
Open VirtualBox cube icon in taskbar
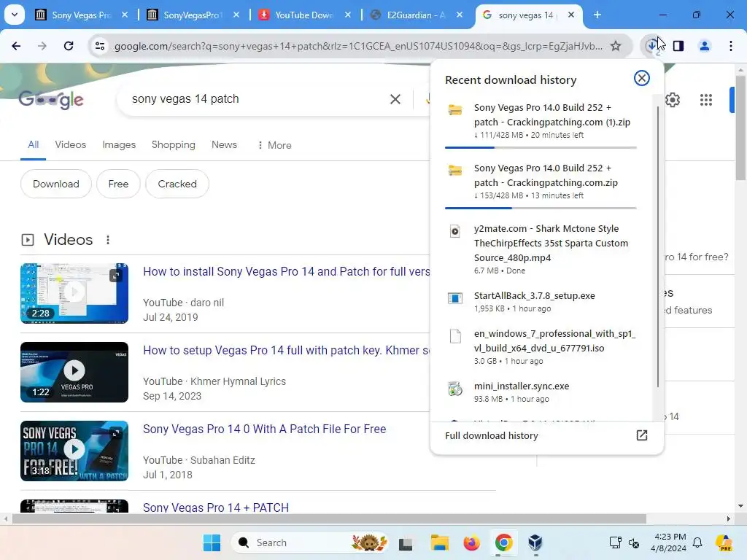tap(535, 542)
